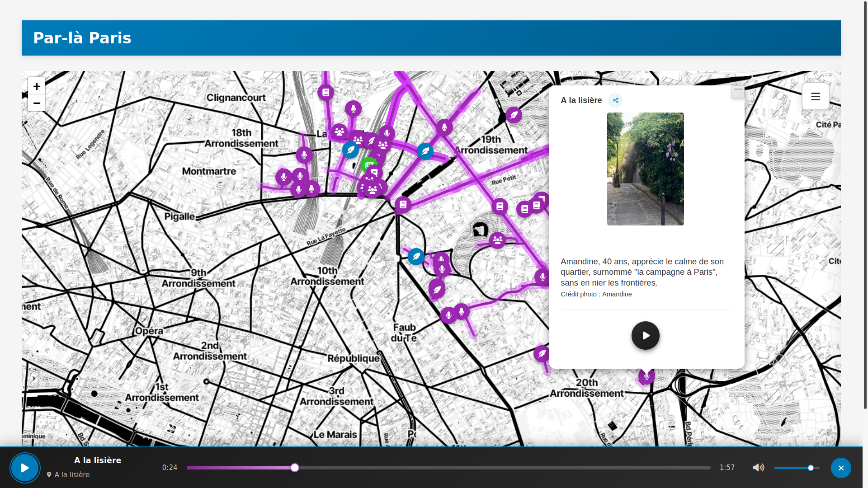Zoom in on the map

tap(37, 86)
